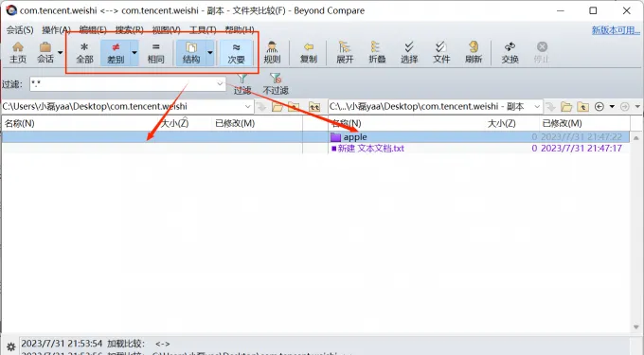Toggle the 差别 differences filter
Viewport: 644px width, 355px height.
click(x=116, y=52)
